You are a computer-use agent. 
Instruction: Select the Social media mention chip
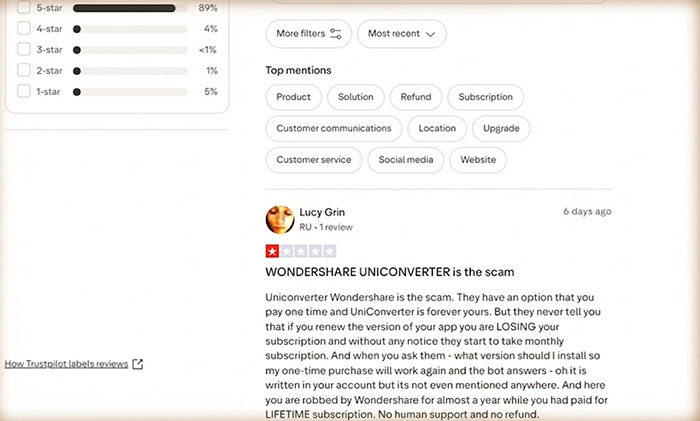click(405, 160)
